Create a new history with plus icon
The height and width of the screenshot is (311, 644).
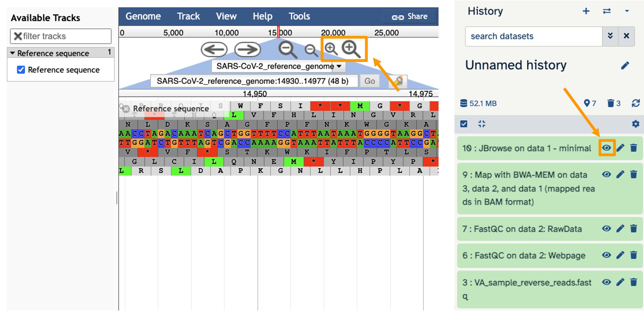point(586,11)
